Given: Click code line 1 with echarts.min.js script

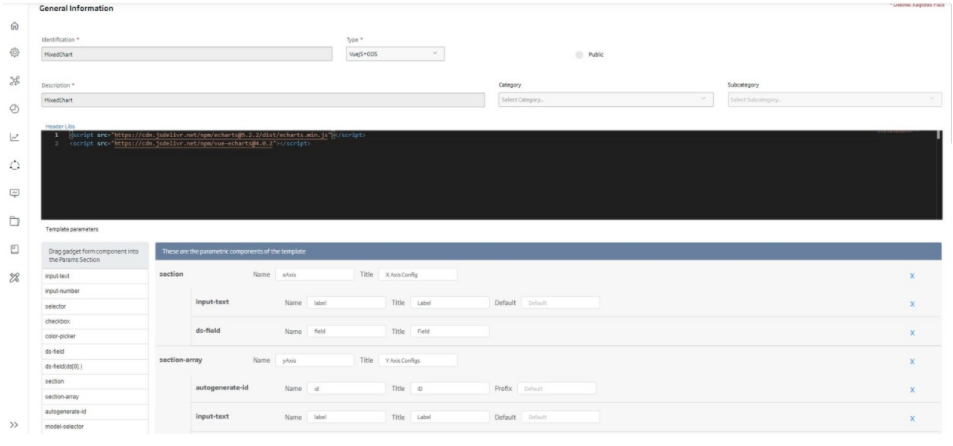Looking at the screenshot, I should point(218,135).
